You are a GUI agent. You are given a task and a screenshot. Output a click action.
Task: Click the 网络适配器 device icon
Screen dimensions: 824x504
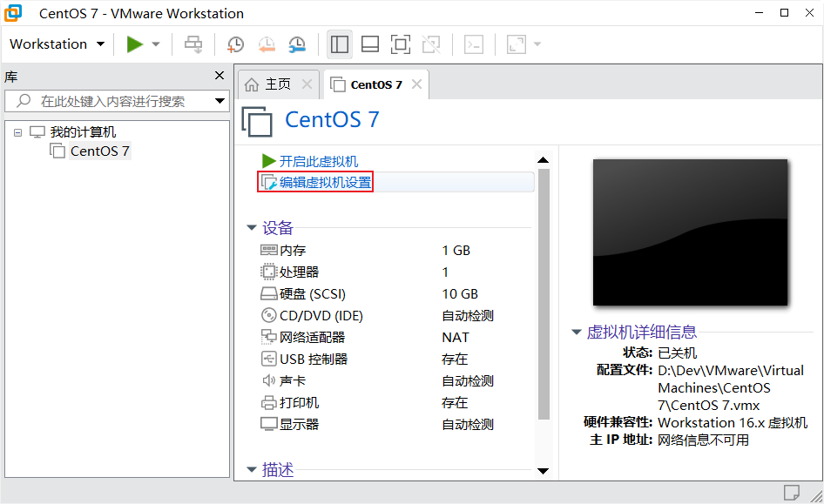pyautogui.click(x=268, y=337)
